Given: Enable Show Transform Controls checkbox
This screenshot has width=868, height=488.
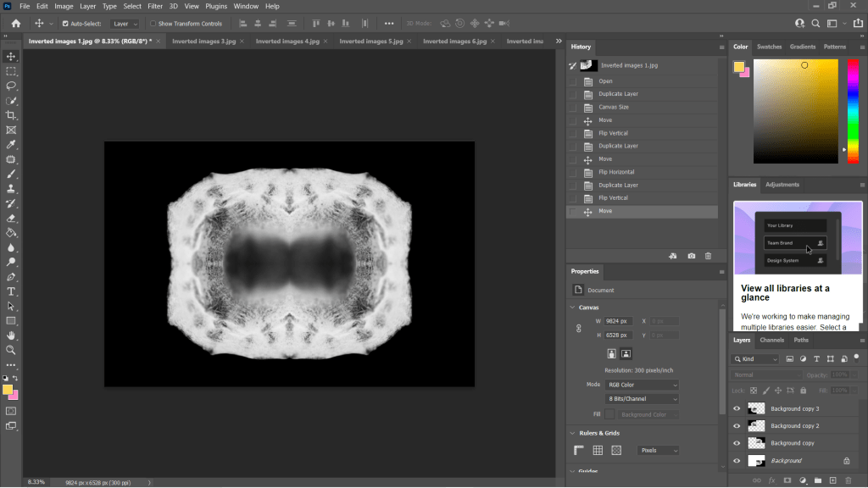Looking at the screenshot, I should (153, 24).
